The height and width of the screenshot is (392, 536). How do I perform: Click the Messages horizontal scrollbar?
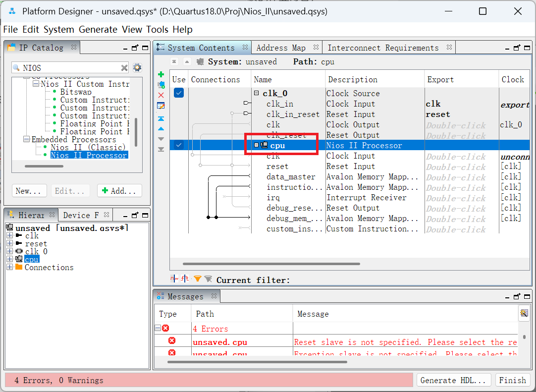click(257, 362)
